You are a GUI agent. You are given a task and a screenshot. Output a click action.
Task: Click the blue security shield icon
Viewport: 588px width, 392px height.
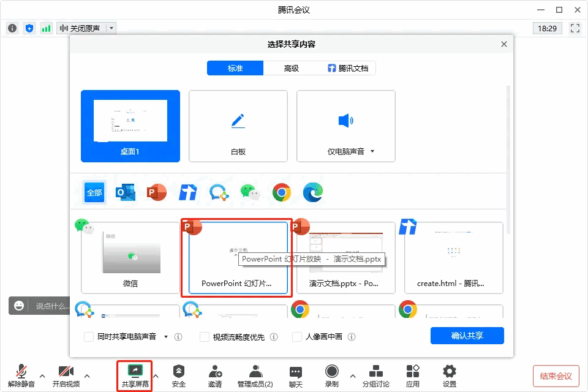[29, 28]
